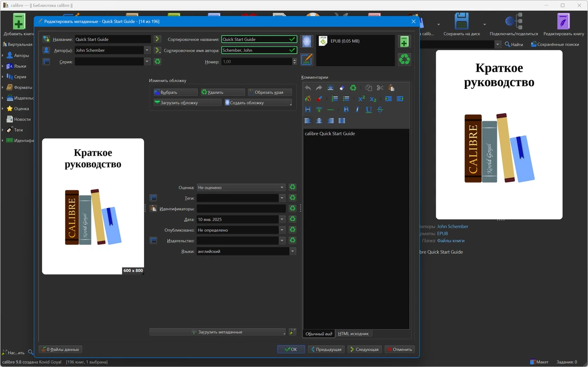Screen dimensions: 588x367
Task: Click the paste clipboard icon
Action: click(x=391, y=88)
